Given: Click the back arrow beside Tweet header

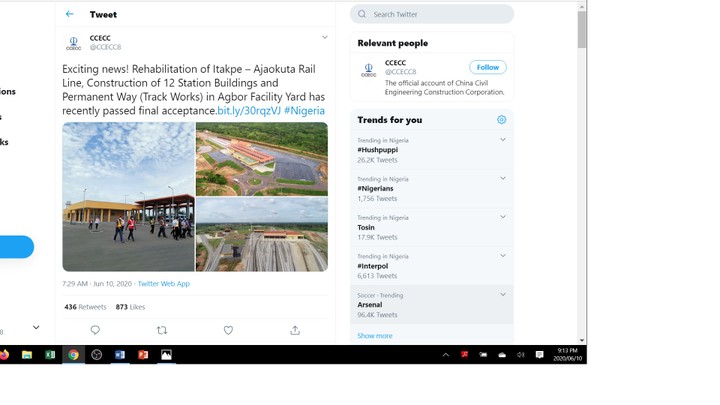Looking at the screenshot, I should (69, 14).
